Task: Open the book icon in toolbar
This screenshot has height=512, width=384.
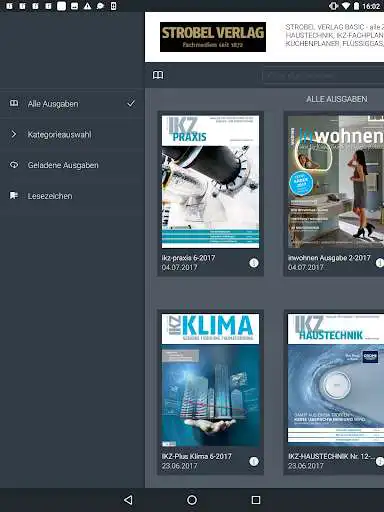Action: pos(158,75)
